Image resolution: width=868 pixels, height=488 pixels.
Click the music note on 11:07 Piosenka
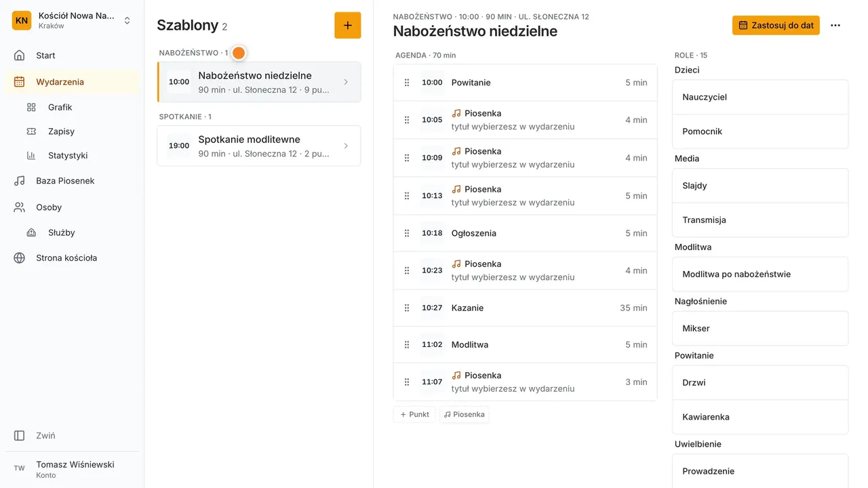pyautogui.click(x=456, y=375)
